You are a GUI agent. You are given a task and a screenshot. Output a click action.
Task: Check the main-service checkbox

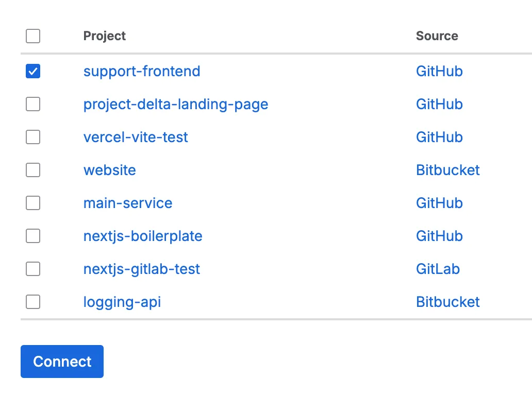click(32, 203)
